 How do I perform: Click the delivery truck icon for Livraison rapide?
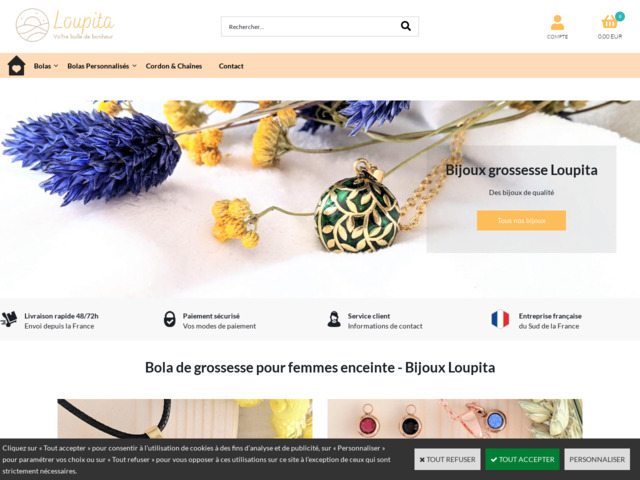coord(9,319)
